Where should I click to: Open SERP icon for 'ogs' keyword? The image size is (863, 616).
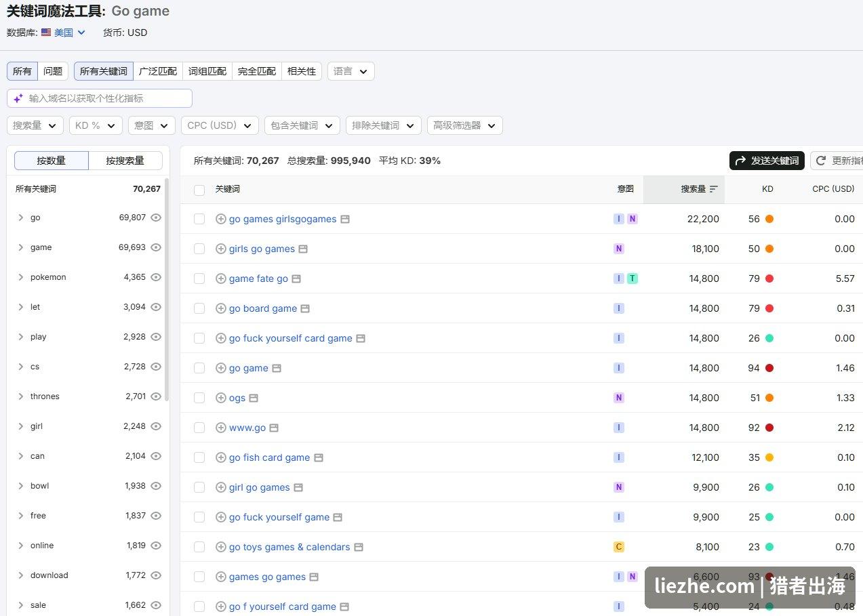(x=254, y=398)
